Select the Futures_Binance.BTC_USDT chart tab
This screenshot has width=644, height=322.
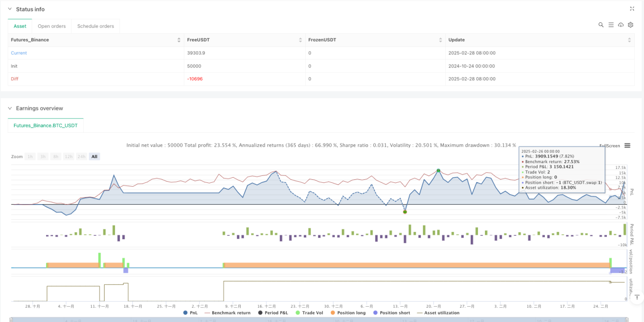pos(46,126)
